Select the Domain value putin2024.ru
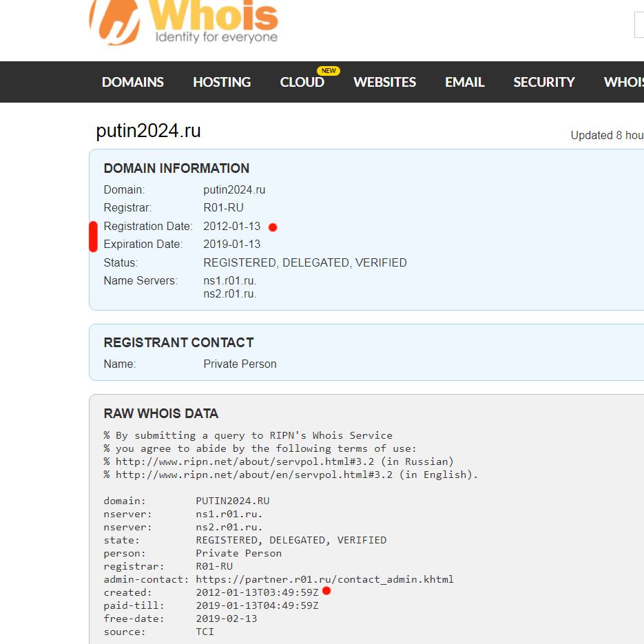The width and height of the screenshot is (644, 644). click(x=234, y=189)
